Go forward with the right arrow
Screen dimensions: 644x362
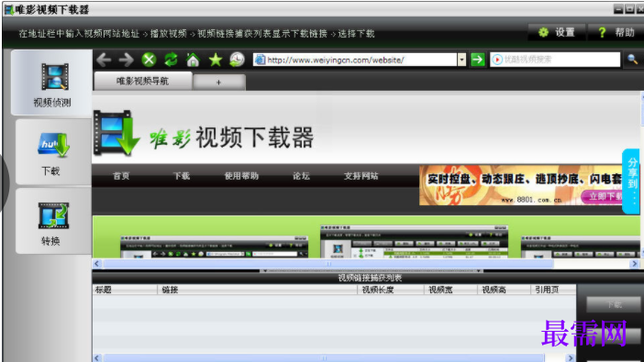126,60
